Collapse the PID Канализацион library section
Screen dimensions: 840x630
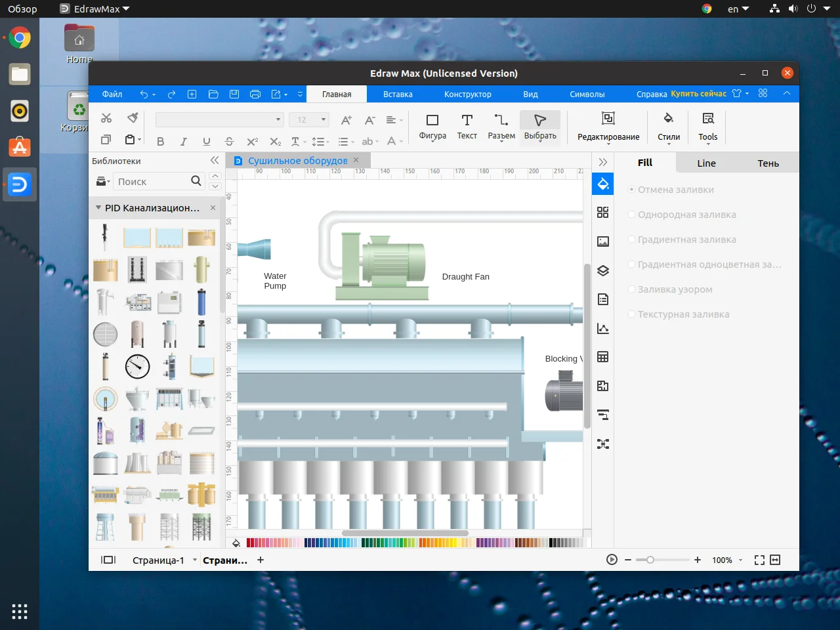click(99, 207)
